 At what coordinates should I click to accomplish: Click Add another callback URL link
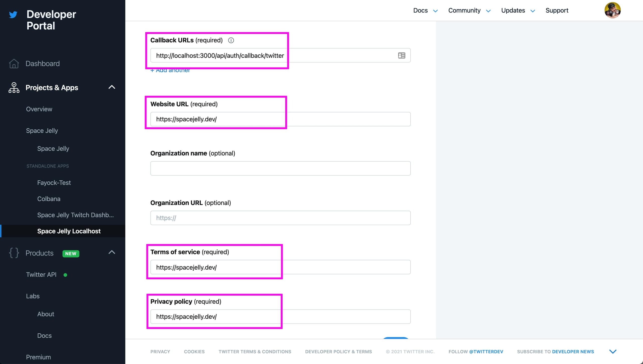170,70
